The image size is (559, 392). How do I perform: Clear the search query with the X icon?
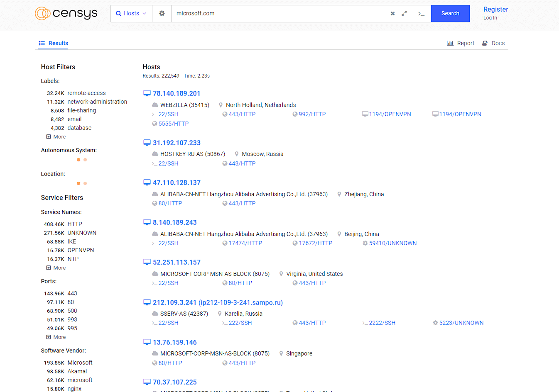(392, 13)
